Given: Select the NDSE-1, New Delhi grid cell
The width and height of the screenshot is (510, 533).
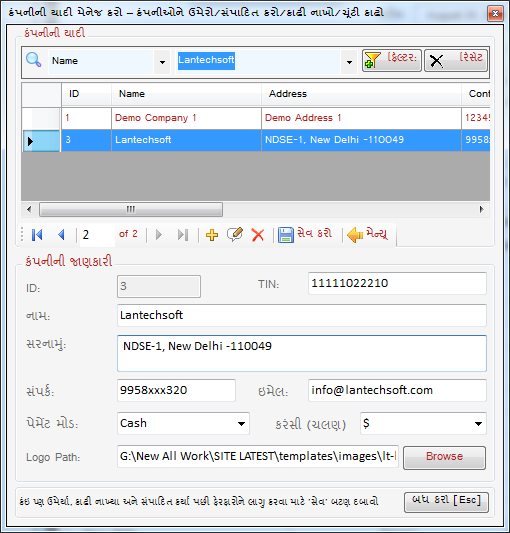Looking at the screenshot, I should 361,140.
